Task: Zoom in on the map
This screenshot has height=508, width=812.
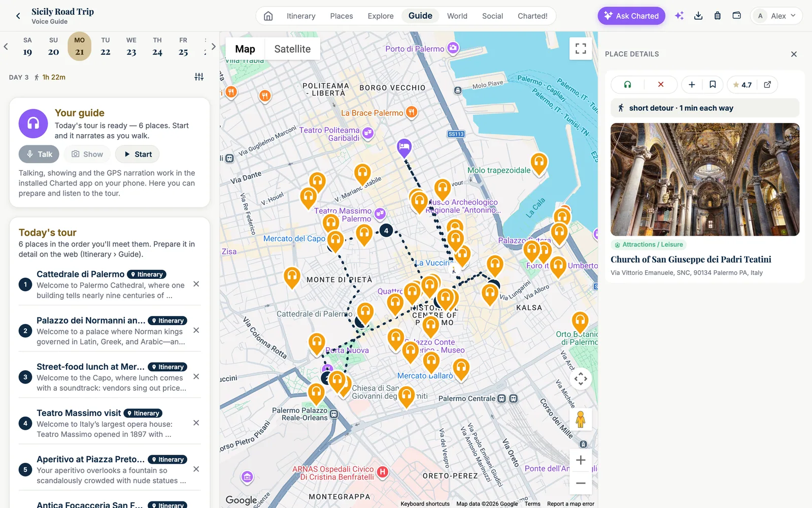Action: pyautogui.click(x=581, y=460)
